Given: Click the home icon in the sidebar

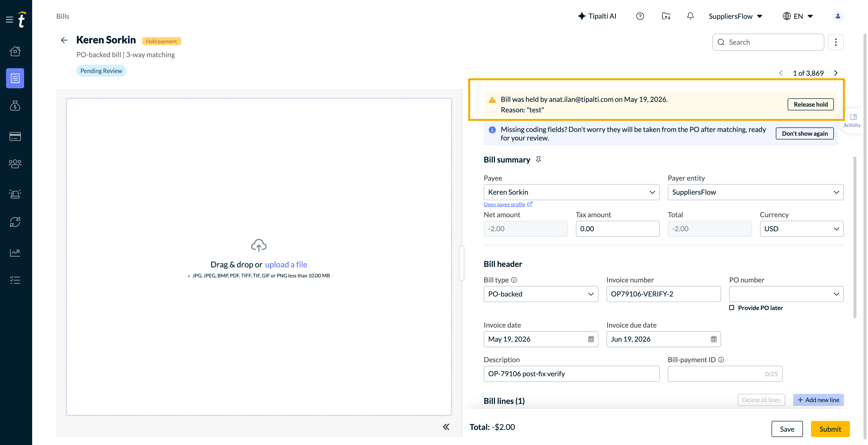Looking at the screenshot, I should [15, 51].
